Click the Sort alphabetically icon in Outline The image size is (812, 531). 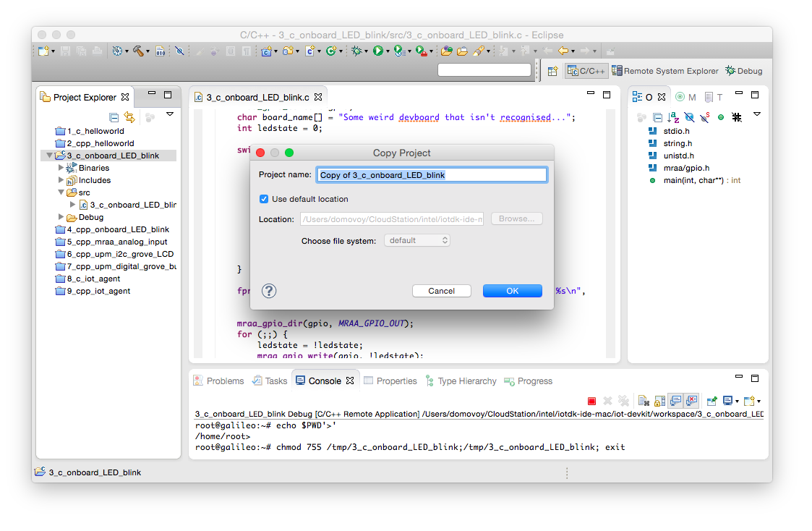[673, 118]
